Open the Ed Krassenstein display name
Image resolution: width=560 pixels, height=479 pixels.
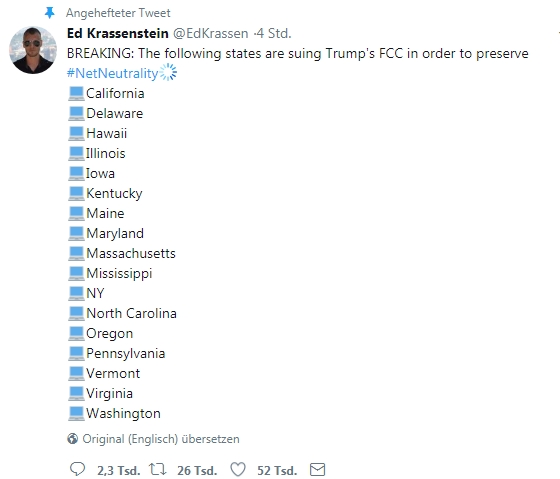click(x=118, y=33)
